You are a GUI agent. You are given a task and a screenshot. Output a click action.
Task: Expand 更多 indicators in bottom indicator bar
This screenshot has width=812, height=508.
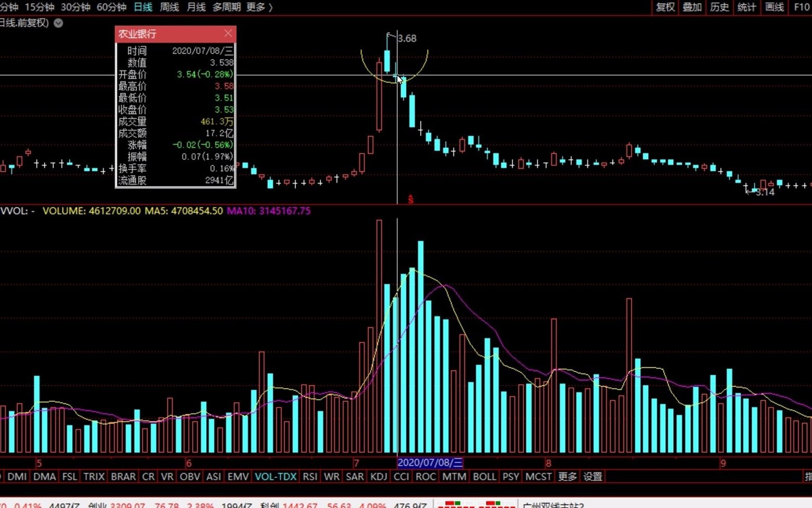click(x=567, y=476)
